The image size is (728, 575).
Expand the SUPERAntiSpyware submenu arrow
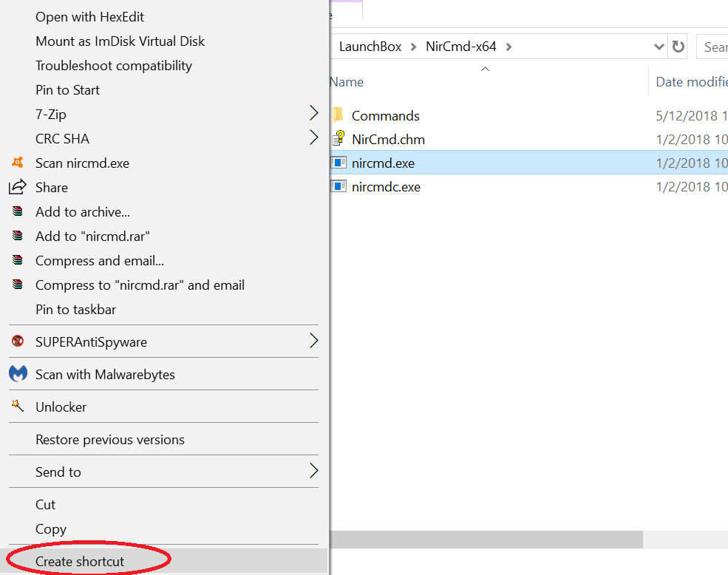click(314, 341)
